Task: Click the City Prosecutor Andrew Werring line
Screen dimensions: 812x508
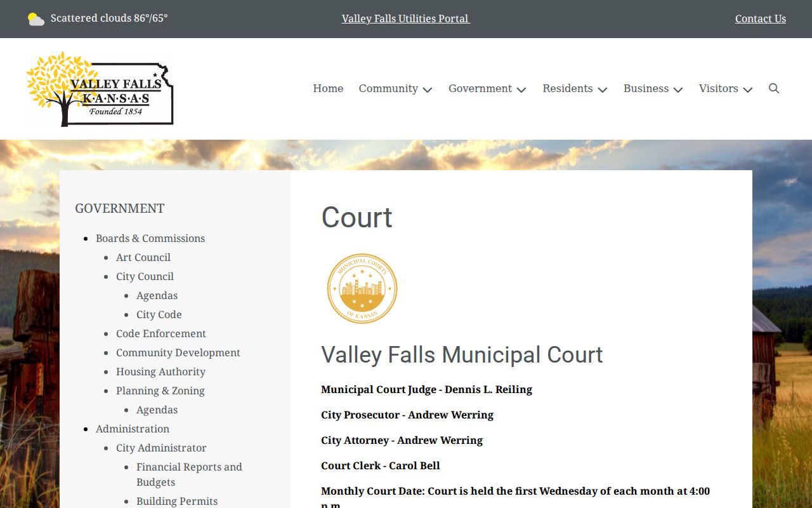Action: tap(407, 415)
